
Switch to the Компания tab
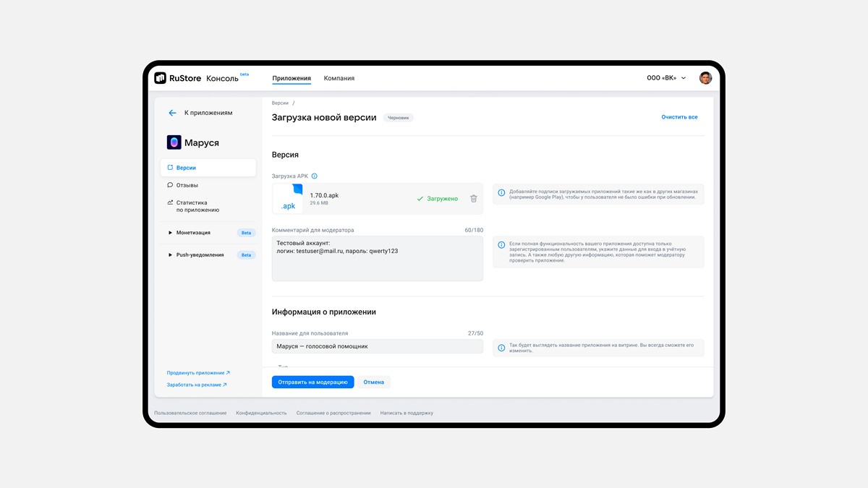(x=339, y=78)
